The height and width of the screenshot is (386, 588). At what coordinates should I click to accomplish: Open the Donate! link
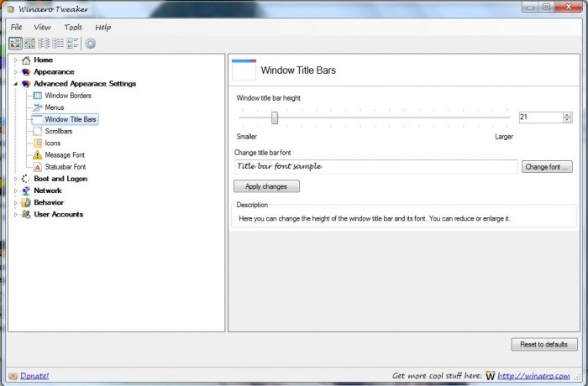point(34,376)
